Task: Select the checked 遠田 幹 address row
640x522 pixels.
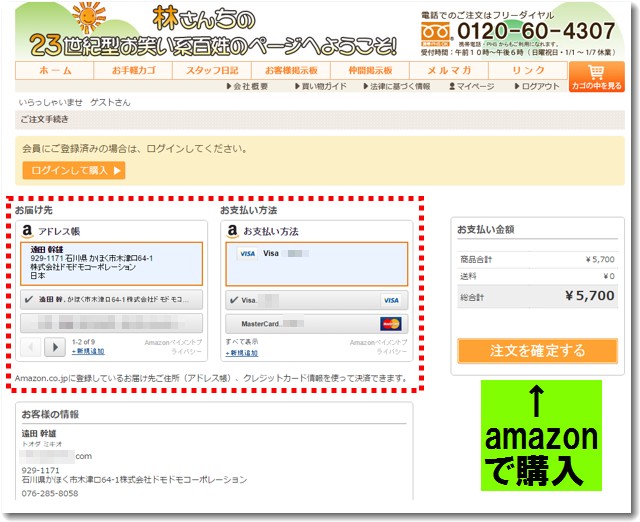Action: point(111,300)
